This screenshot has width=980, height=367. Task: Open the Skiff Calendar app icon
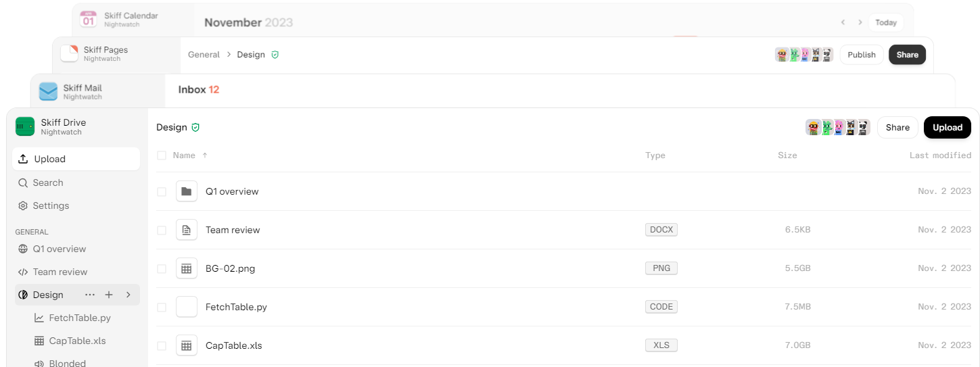[x=89, y=20]
